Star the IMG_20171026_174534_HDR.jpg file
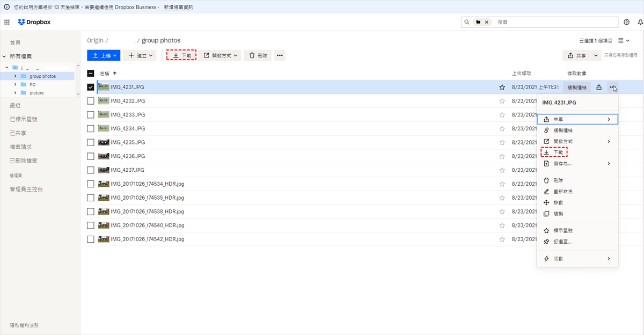The height and width of the screenshot is (335, 644). pos(502,184)
